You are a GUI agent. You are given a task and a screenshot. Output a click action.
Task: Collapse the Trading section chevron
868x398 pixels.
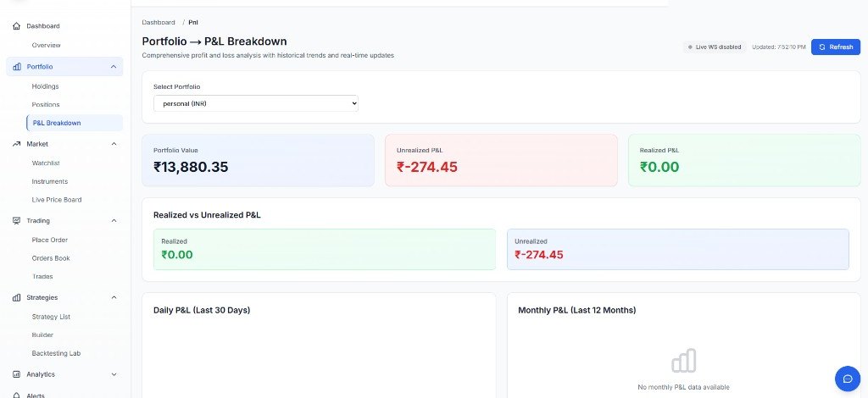pyautogui.click(x=114, y=220)
